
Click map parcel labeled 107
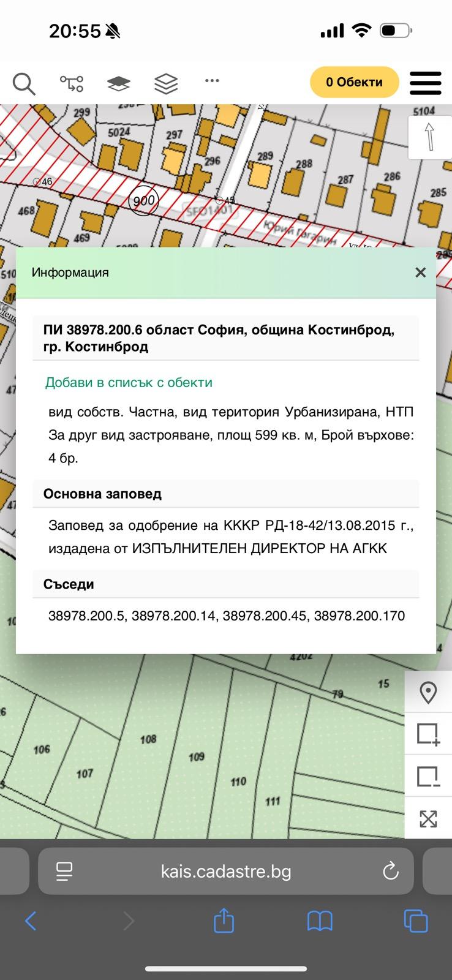(85, 774)
